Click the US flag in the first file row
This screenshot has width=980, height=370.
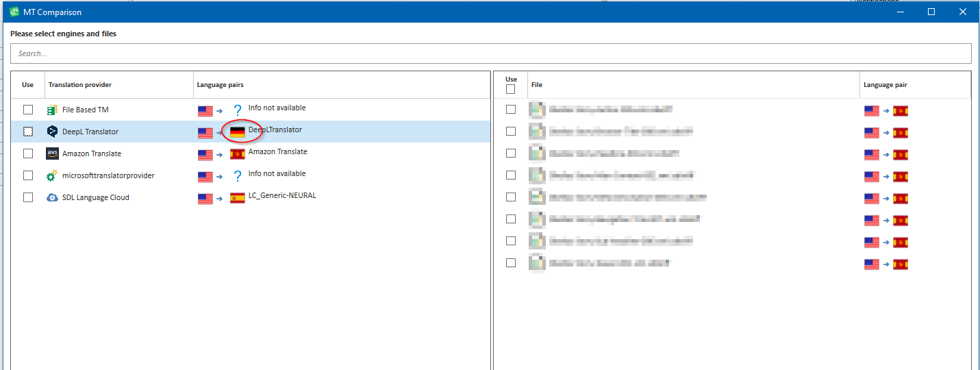pyautogui.click(x=872, y=111)
